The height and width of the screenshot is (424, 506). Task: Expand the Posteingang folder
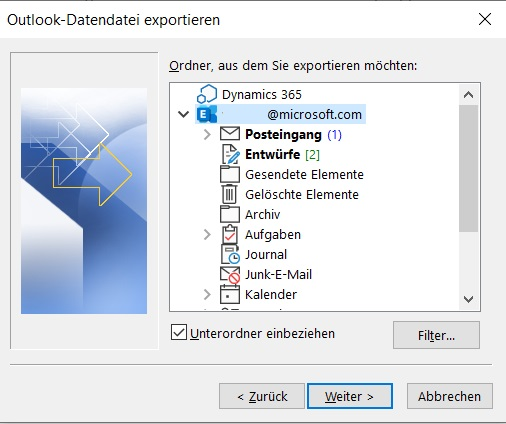(207, 134)
